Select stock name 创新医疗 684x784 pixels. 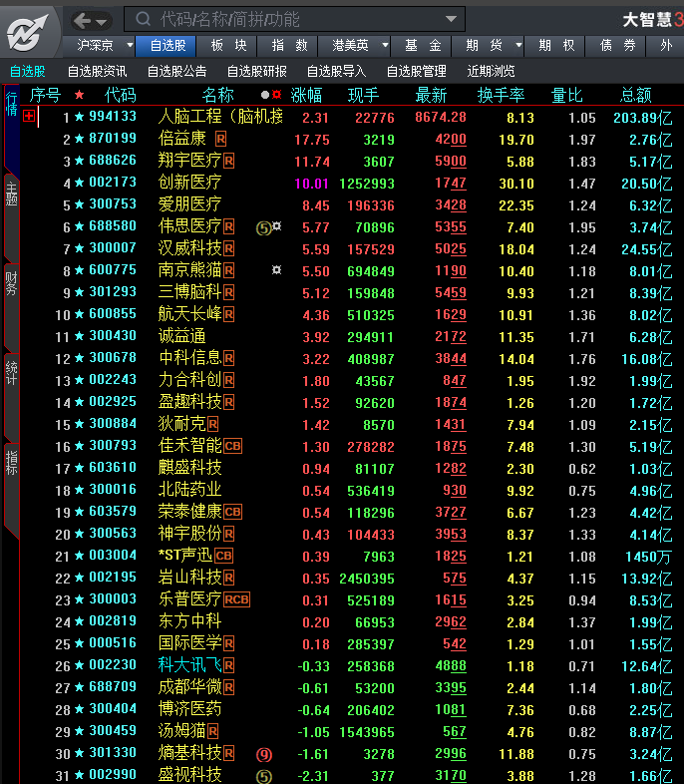(x=189, y=183)
